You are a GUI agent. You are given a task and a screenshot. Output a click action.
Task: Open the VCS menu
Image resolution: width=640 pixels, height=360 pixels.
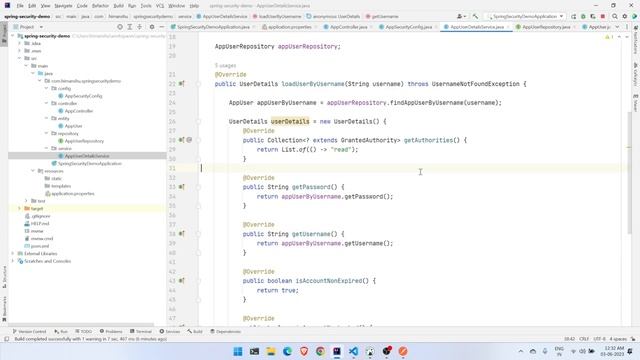160,6
